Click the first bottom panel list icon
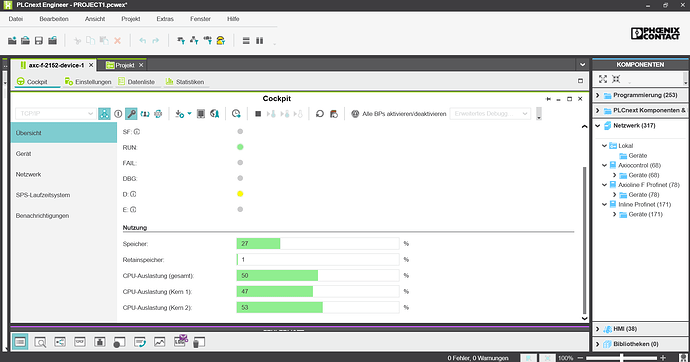Screen dimensions: 690x362 tap(20, 342)
